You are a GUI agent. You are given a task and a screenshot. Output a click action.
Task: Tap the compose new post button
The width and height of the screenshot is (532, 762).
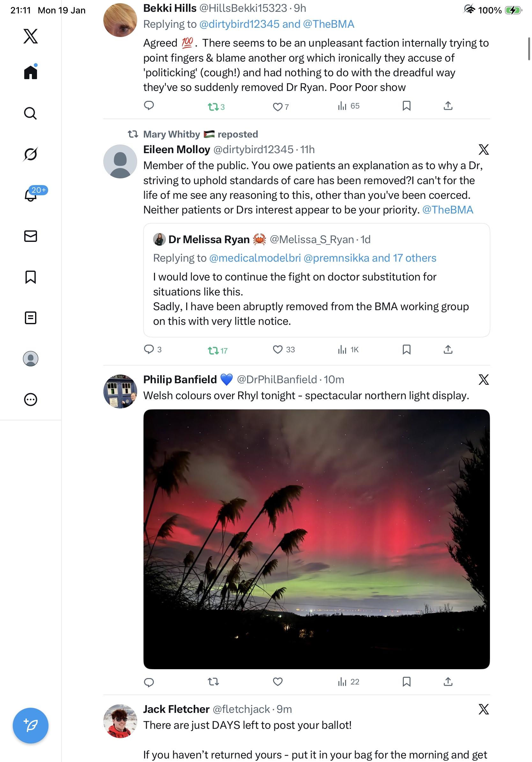tap(31, 725)
